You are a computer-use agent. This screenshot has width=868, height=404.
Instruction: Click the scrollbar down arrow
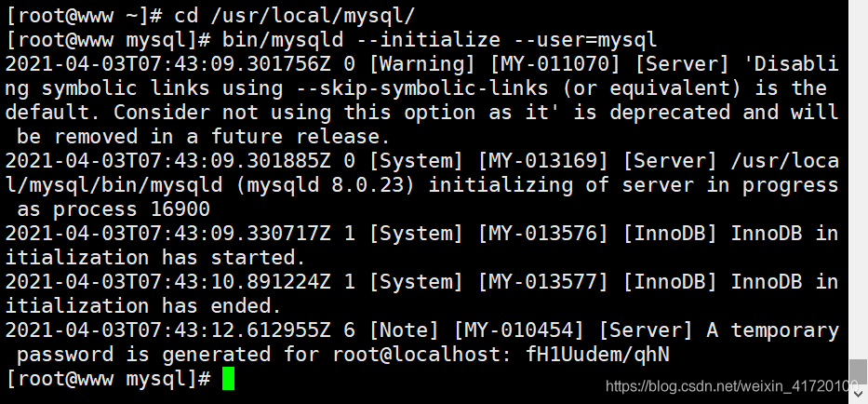(x=859, y=393)
